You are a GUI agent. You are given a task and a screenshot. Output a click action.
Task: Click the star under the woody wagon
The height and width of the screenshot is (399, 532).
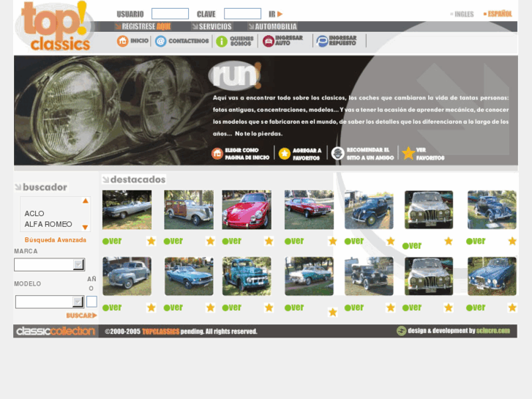(x=210, y=241)
